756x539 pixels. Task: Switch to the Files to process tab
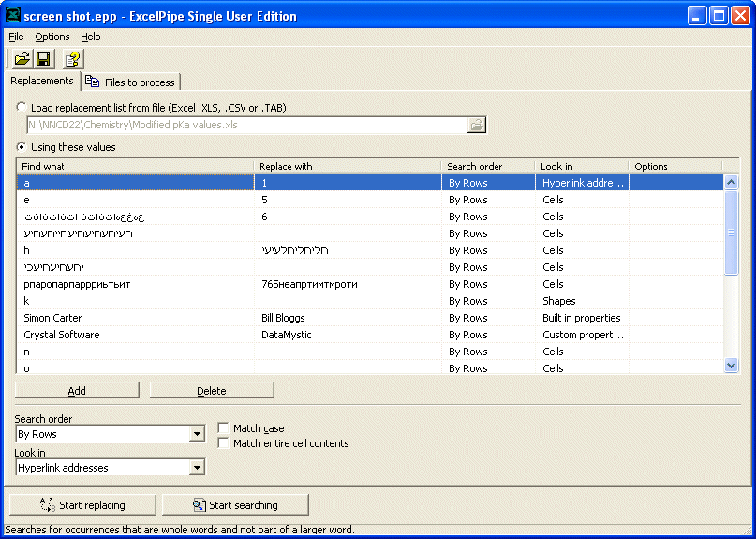(131, 82)
